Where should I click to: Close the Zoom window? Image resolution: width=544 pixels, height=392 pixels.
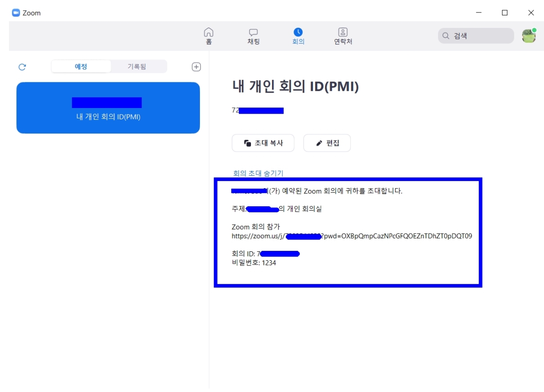pyautogui.click(x=531, y=13)
